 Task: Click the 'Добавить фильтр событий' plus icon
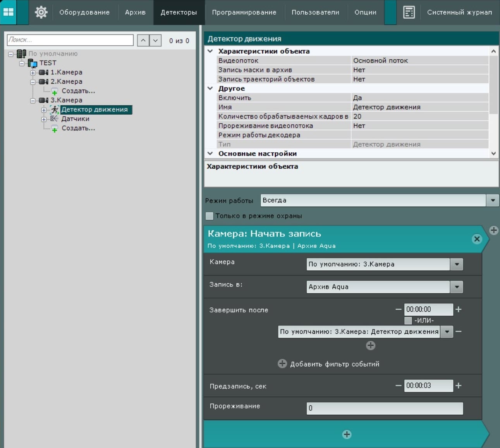pyautogui.click(x=282, y=364)
